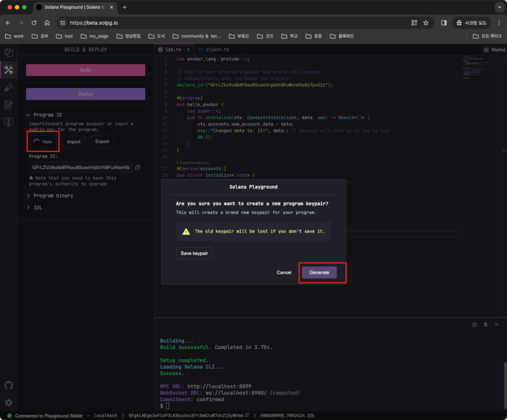Open the Test sidebar icon

pyautogui.click(x=9, y=87)
